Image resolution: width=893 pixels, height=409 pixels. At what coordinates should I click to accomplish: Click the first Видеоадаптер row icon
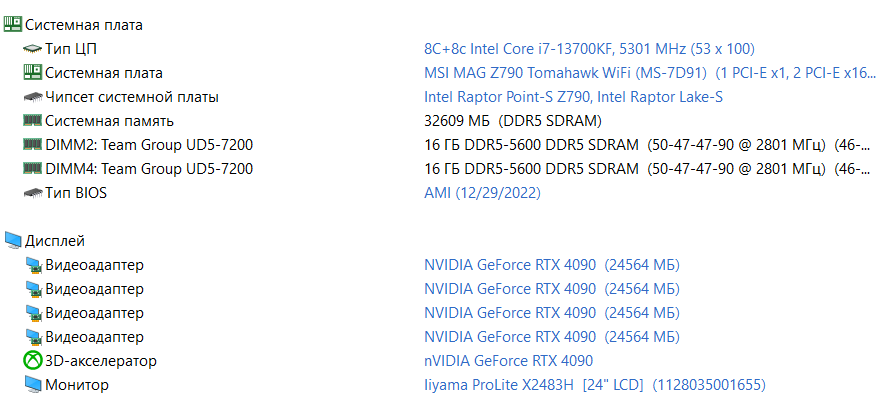click(32, 265)
